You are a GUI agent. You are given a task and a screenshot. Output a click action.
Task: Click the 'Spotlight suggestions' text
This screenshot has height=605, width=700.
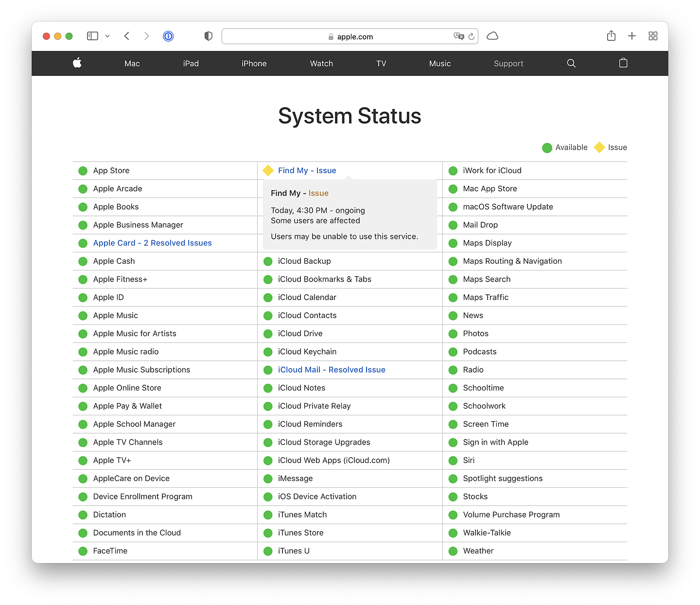pyautogui.click(x=503, y=479)
